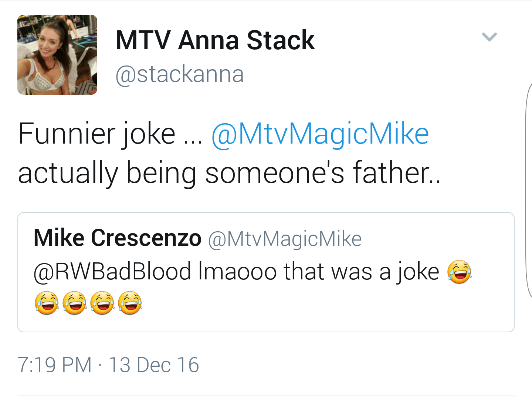Click the second emoji in the four-emoji row
This screenshot has width=532, height=403.
tap(75, 303)
